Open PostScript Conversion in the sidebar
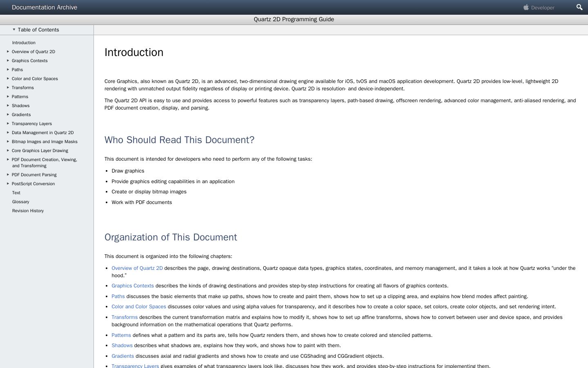The height and width of the screenshot is (368, 588). coord(33,184)
